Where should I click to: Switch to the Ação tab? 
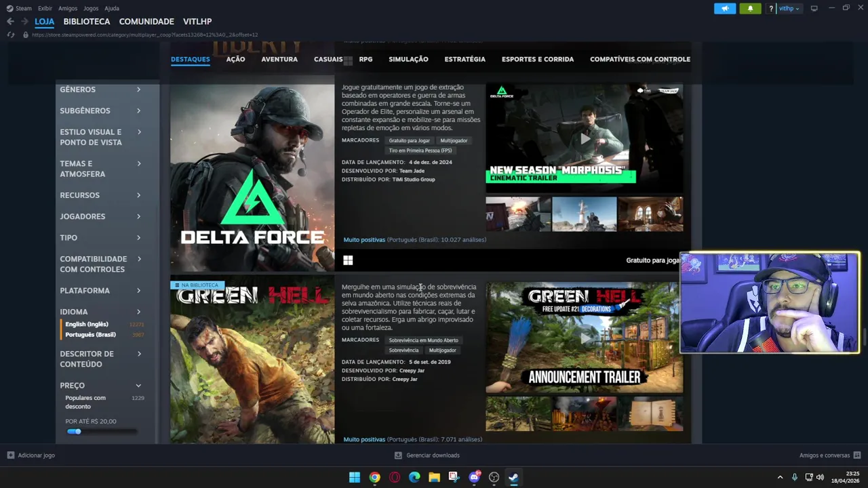[x=235, y=59]
